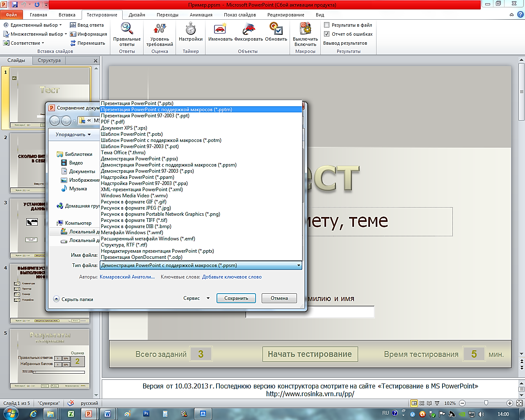
Task: Click the zoom slider handle
Action: (x=486, y=403)
